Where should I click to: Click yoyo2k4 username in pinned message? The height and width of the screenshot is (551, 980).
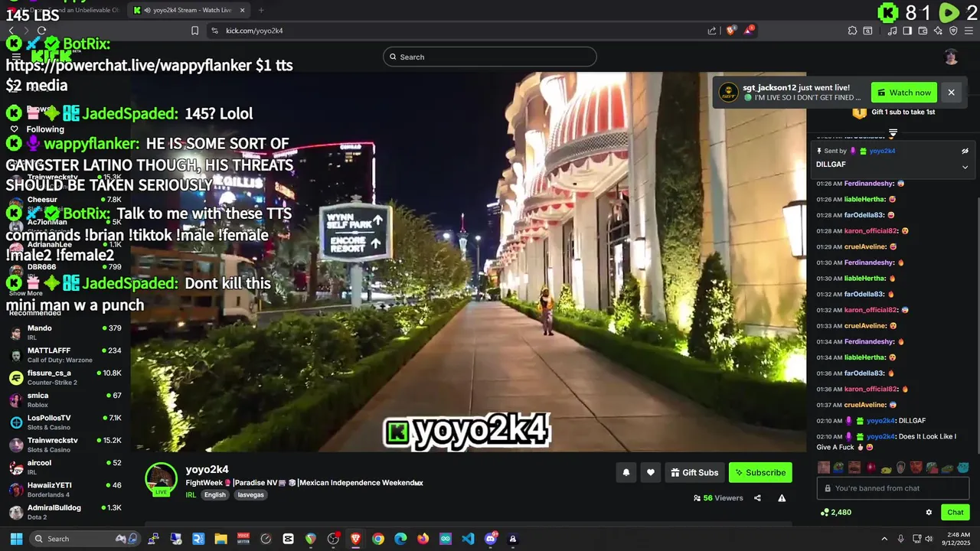pos(882,151)
